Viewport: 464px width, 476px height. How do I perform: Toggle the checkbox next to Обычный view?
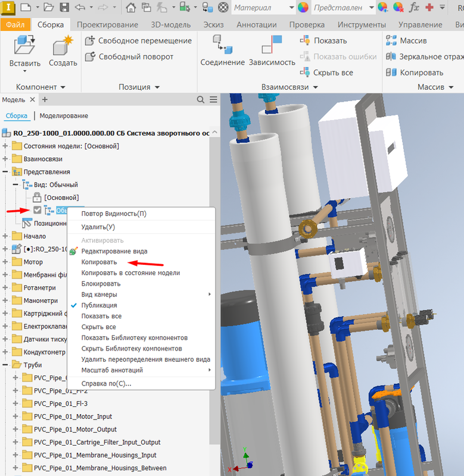(x=37, y=210)
